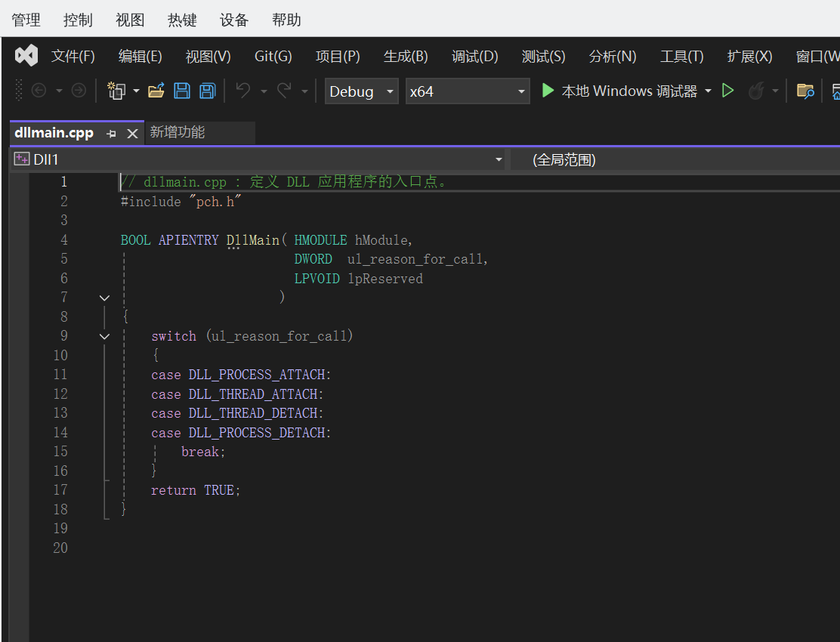Toggle the pin on the dllmain.cpp tab

112,134
